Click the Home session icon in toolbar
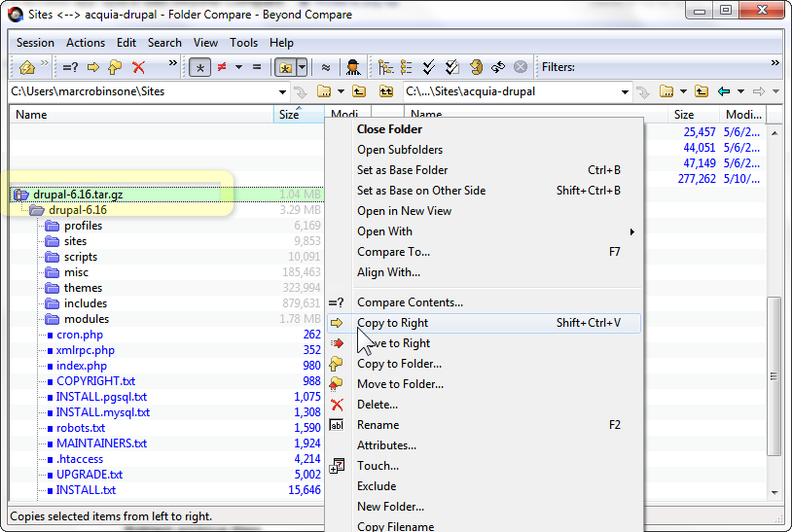The height and width of the screenshot is (532, 792). pos(27,67)
